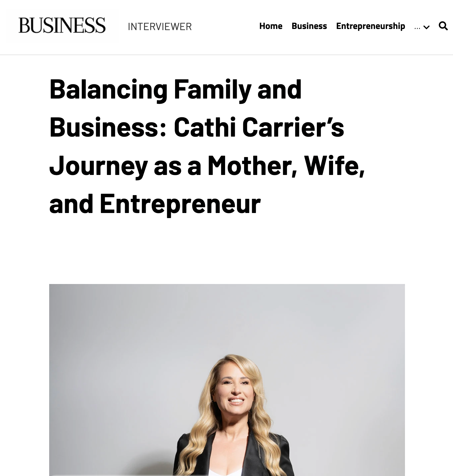453x476 pixels.
Task: Expand the navigation overflow chevron arrow
Action: (426, 27)
